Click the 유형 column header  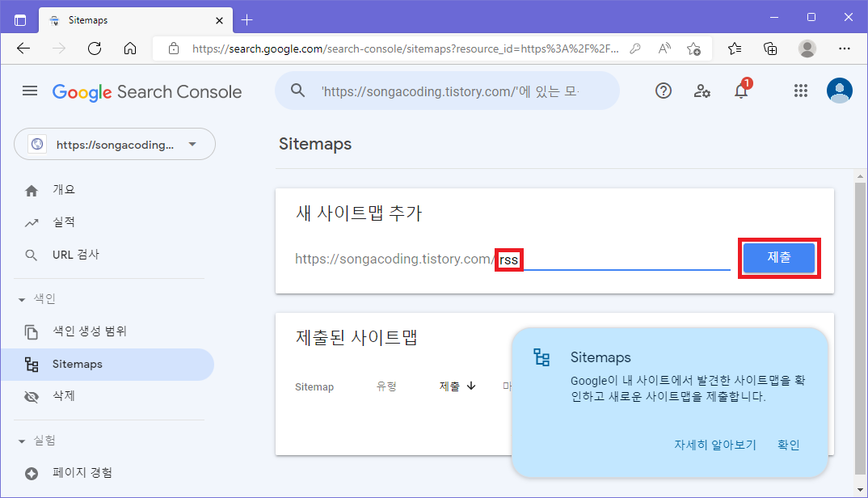tap(386, 386)
